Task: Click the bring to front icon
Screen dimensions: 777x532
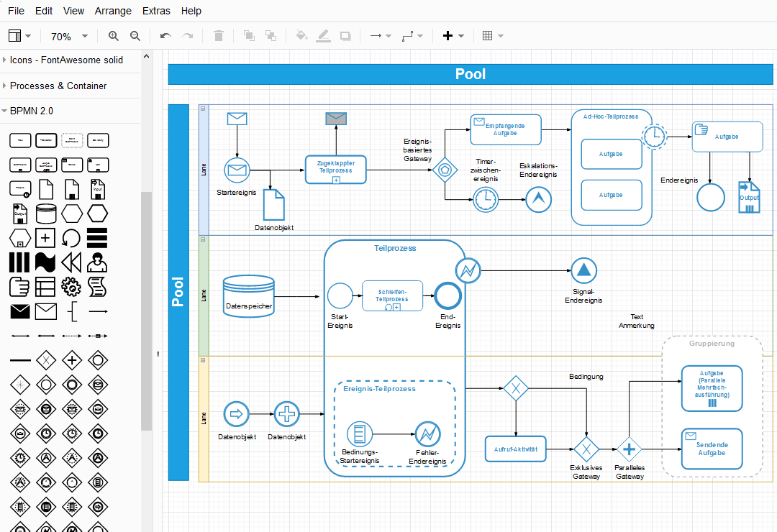Action: pyautogui.click(x=249, y=36)
